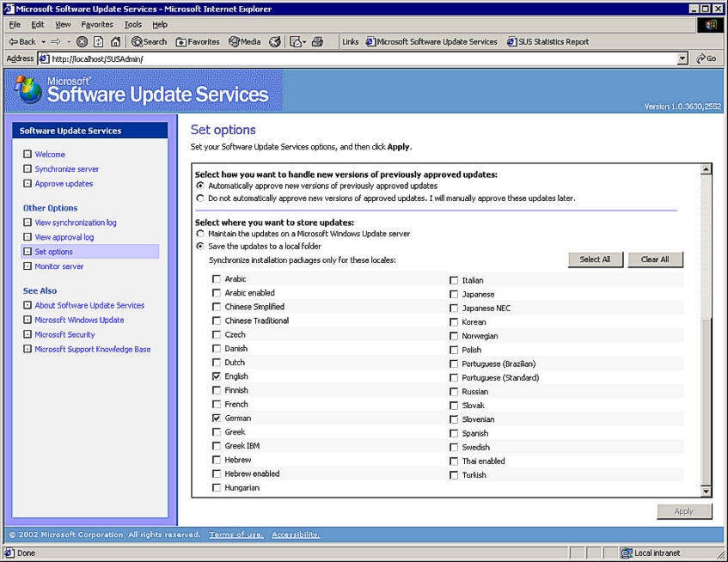Click the Local intranet zone icon
Screen dimensions: 728x562
coord(627,553)
